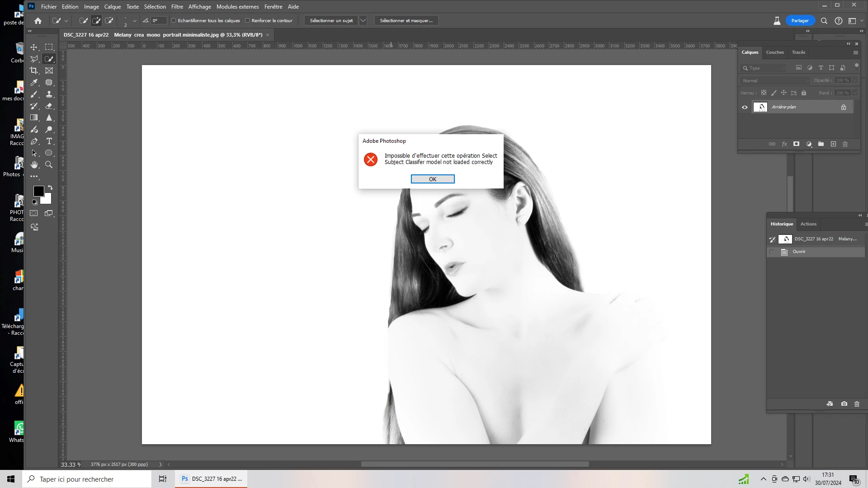Click OK in the error dialog
Screen dimensions: 868x488
[x=432, y=179]
